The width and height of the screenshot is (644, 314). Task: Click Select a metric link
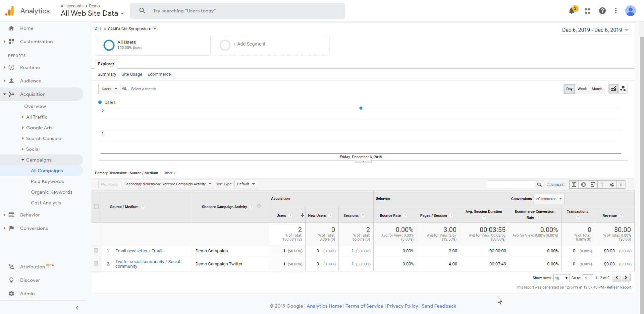point(143,89)
